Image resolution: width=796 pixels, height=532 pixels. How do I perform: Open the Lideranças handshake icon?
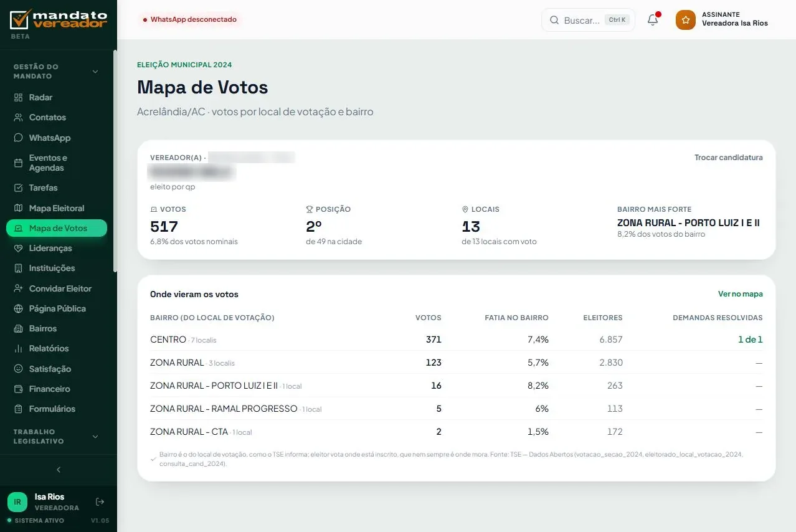pos(18,248)
